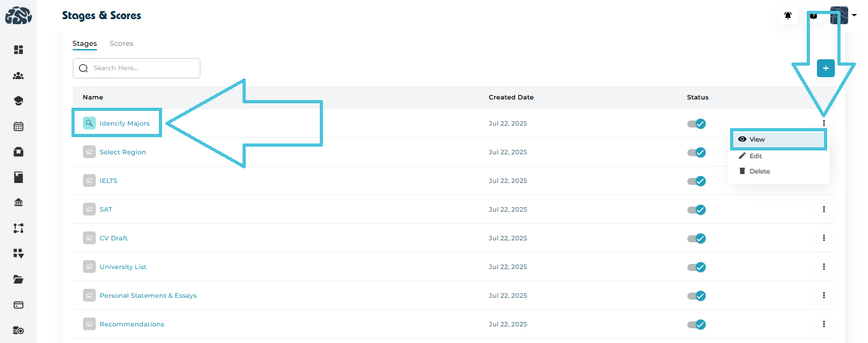Open the Personal Statement & Essays link
This screenshot has height=343, width=868.
click(147, 296)
